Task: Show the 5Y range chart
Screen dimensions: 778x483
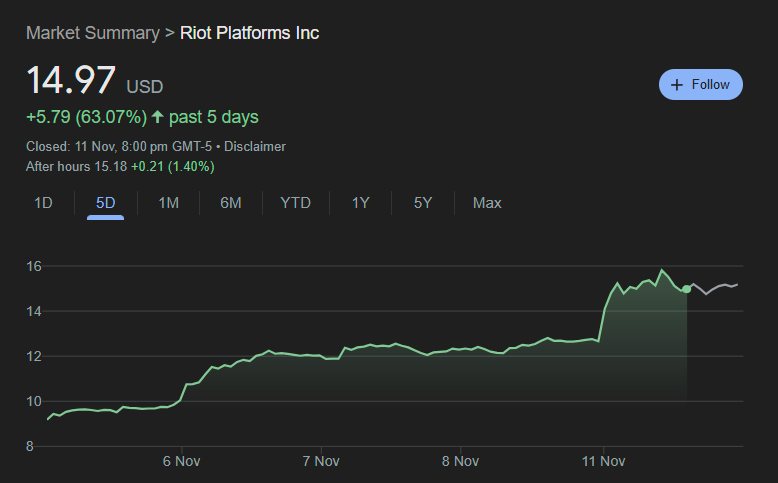Action: click(x=423, y=203)
